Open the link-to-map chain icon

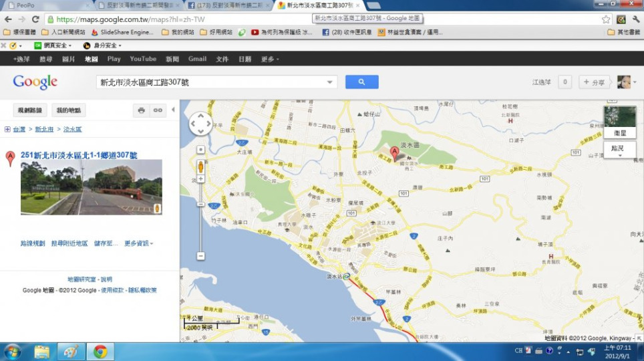(x=158, y=110)
